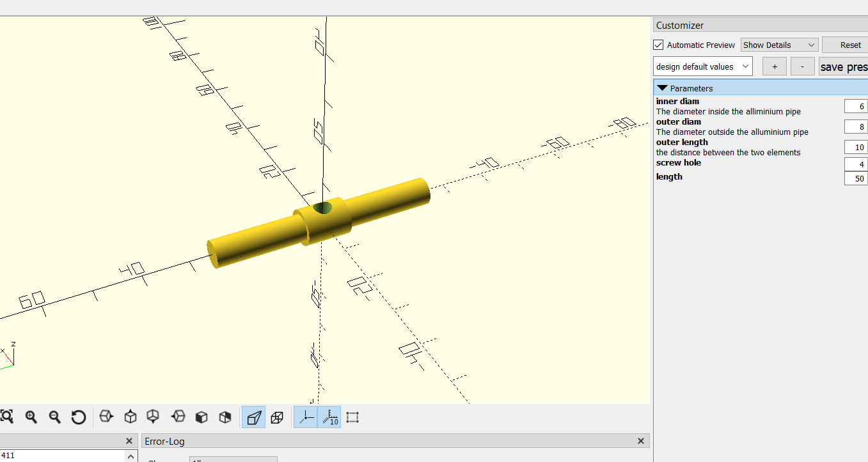Disable the scale markers toggle
This screenshot has width=868, height=462.
pos(329,417)
